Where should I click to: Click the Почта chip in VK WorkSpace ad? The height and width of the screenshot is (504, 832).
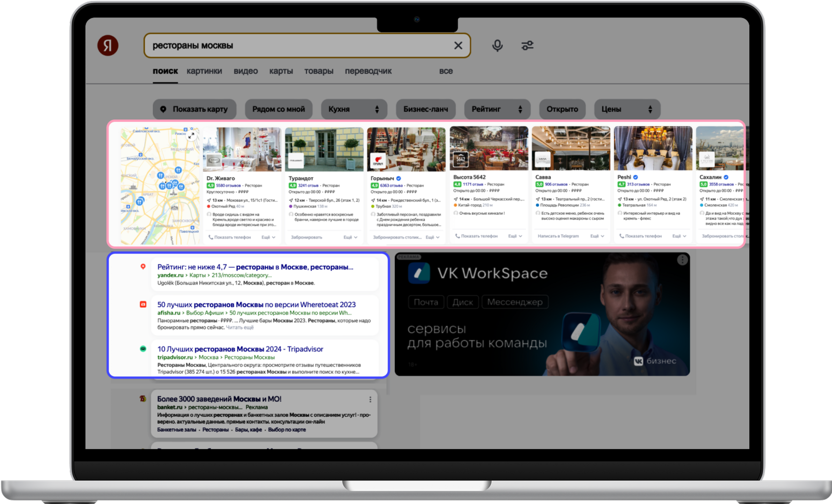[x=426, y=302]
